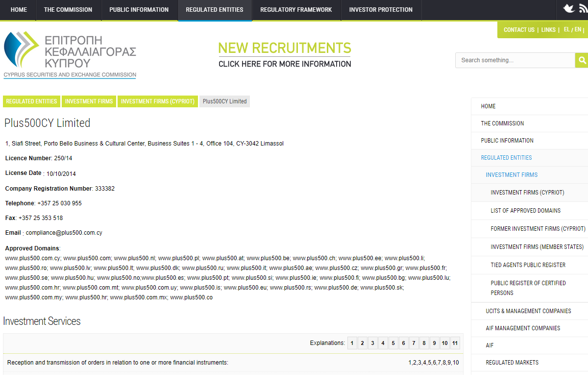This screenshot has width=588, height=392.
Task: Click the LINKS link in green bar
Action: [x=548, y=30]
